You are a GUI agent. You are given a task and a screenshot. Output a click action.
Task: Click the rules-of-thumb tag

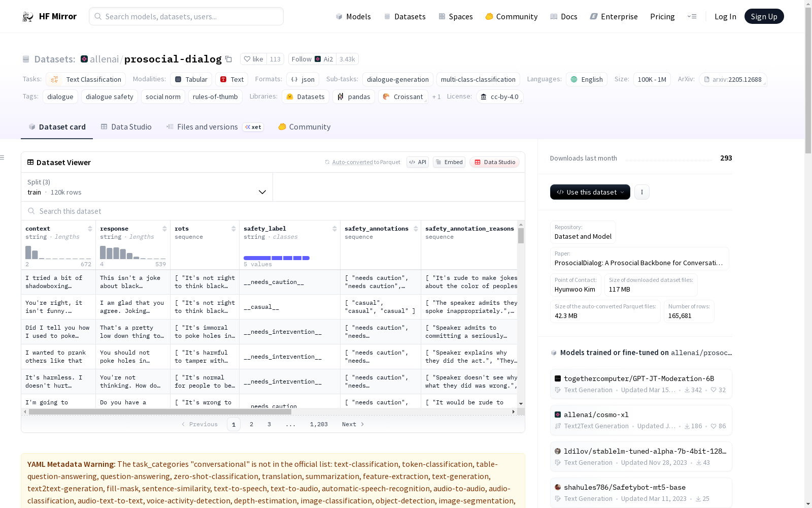215,97
